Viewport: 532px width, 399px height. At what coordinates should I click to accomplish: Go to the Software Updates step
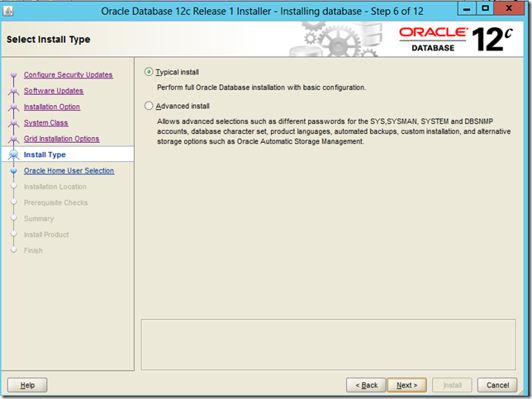tap(54, 91)
